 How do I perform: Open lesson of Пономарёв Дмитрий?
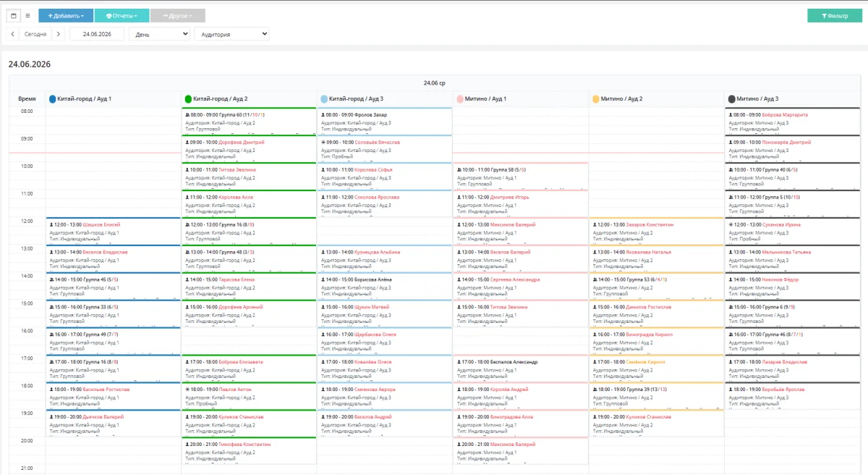[793, 148]
